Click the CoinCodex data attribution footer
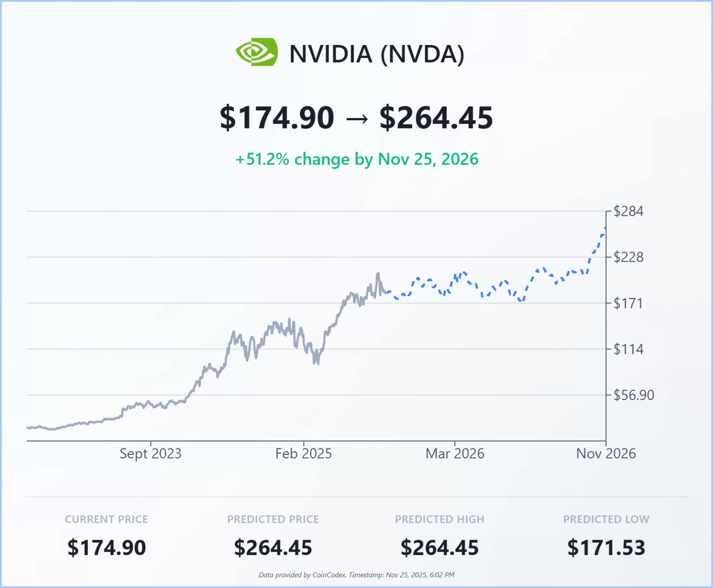Viewport: 713px width, 588px height. (x=356, y=575)
